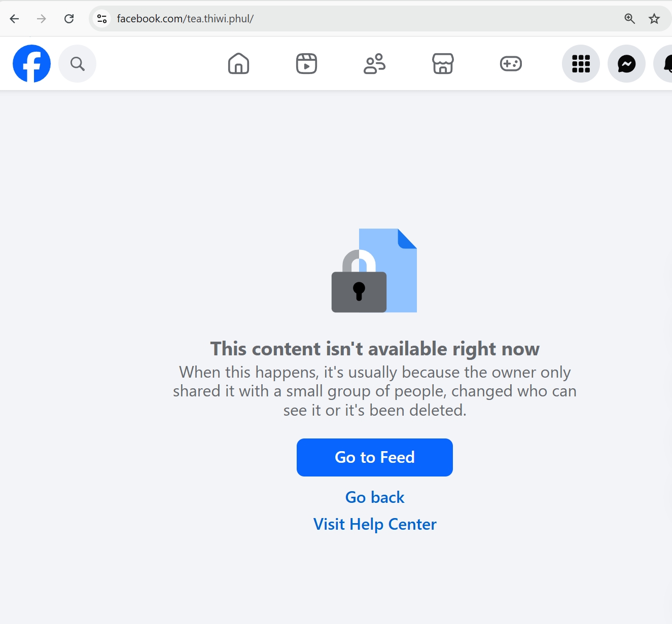Click browser forward arrow

42,19
